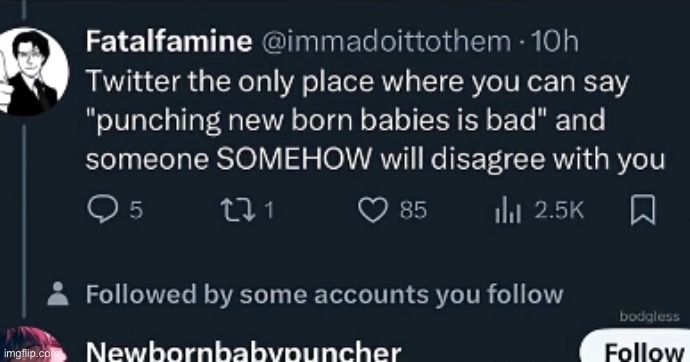Follow the Newbornbabypuncher account
The height and width of the screenshot is (362, 690).
click(636, 347)
